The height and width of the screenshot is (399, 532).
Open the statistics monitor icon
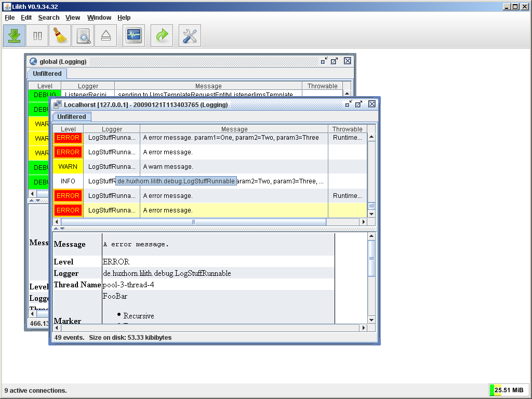point(134,36)
